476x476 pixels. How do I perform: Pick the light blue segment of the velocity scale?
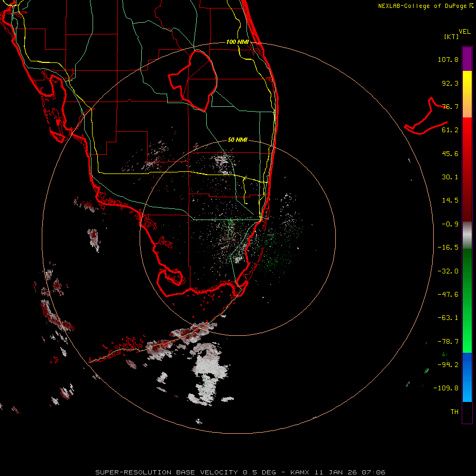click(x=467, y=390)
